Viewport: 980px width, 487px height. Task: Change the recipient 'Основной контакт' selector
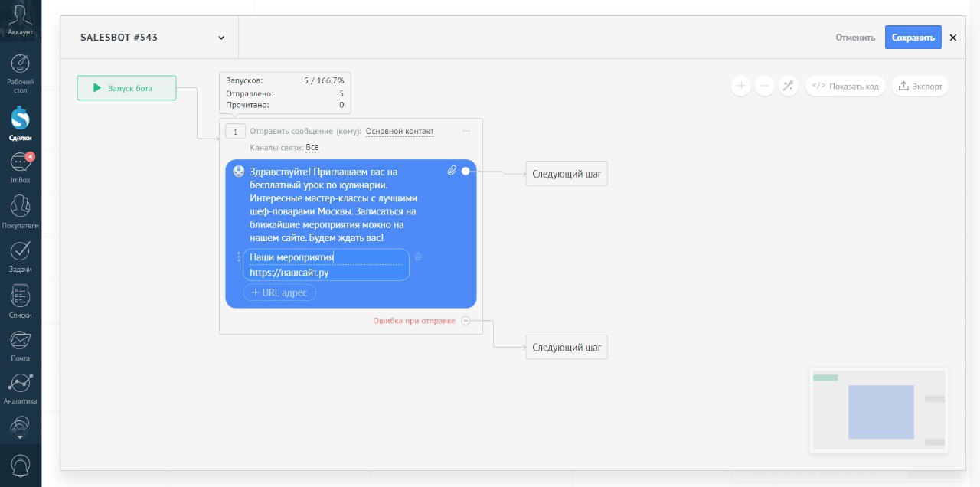[x=399, y=132]
